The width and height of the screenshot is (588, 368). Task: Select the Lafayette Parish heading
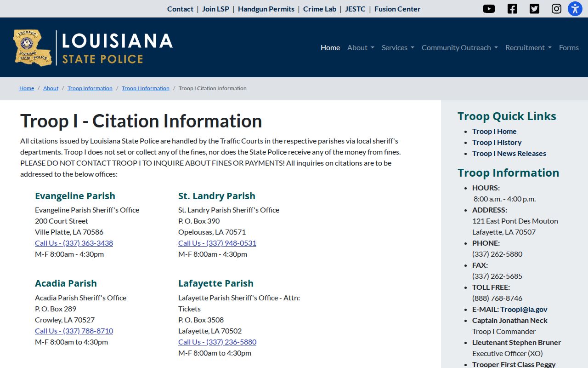coord(216,283)
